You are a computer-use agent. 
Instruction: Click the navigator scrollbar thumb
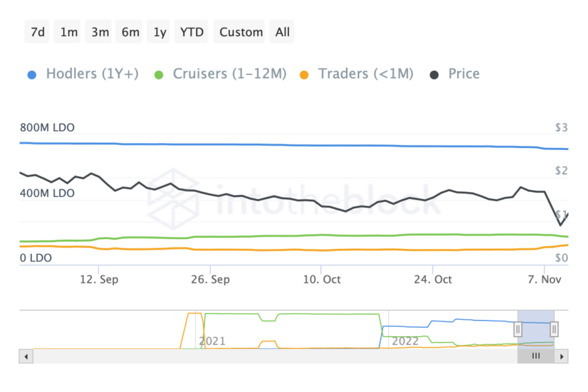coord(535,356)
